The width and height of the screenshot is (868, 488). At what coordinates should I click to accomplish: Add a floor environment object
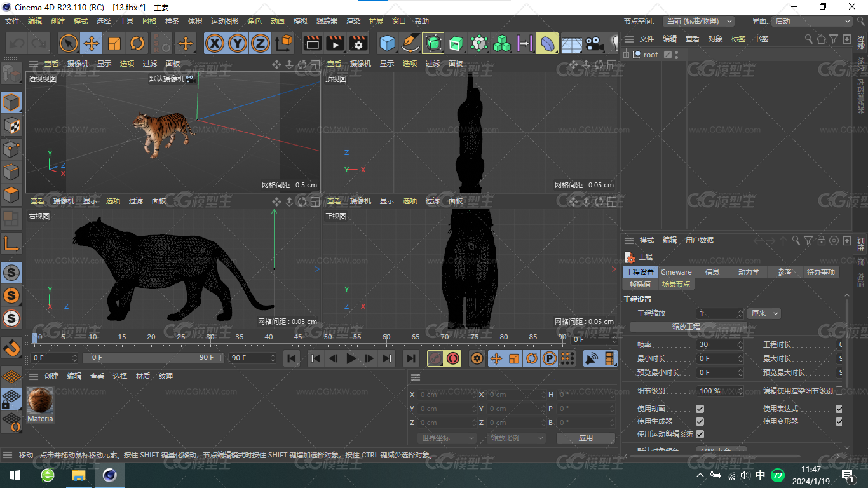[571, 43]
